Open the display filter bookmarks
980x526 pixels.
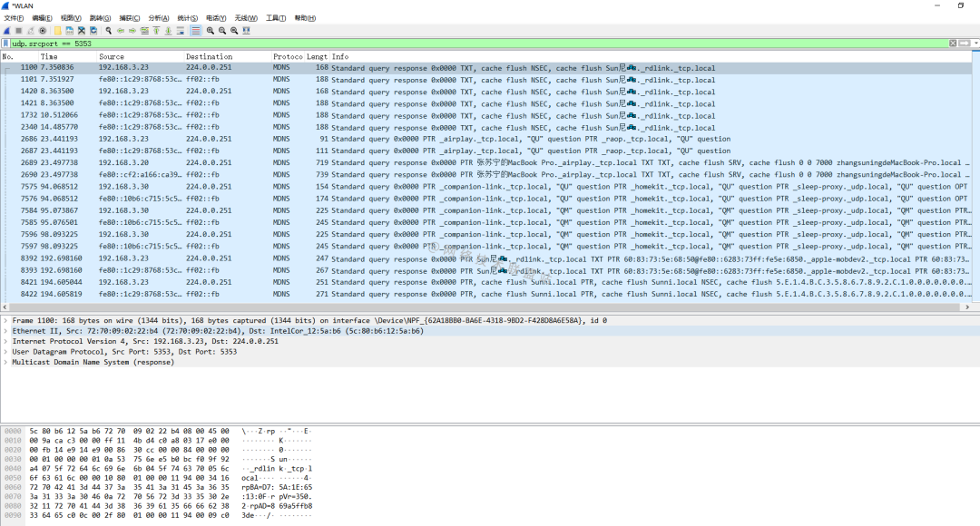pyautogui.click(x=5, y=44)
